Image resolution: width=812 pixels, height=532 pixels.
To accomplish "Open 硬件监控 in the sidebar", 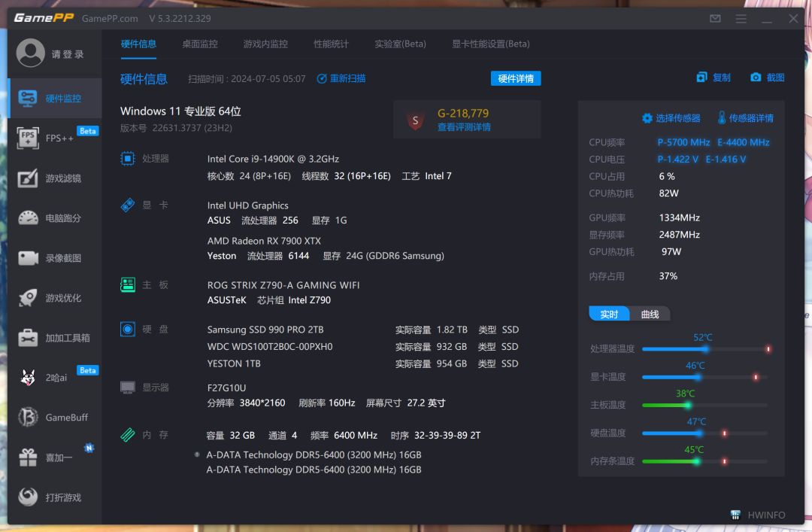I will click(54, 98).
